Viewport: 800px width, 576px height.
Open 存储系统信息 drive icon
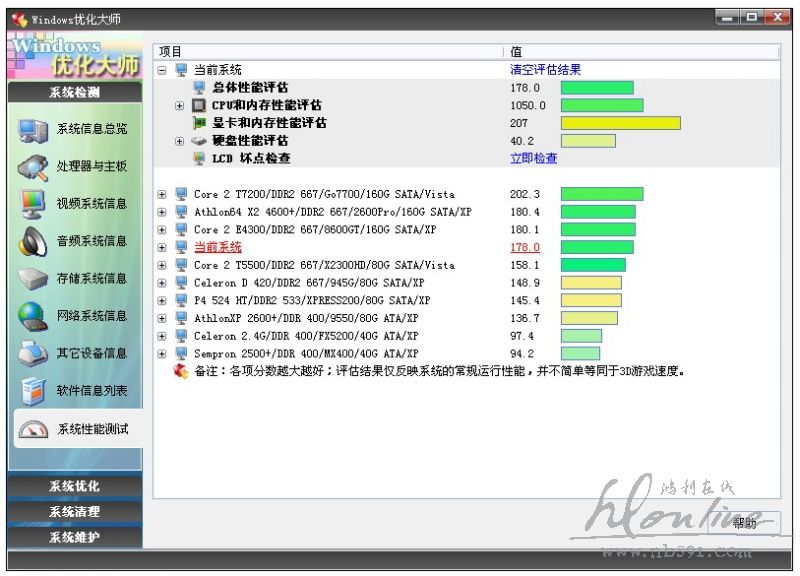33,279
